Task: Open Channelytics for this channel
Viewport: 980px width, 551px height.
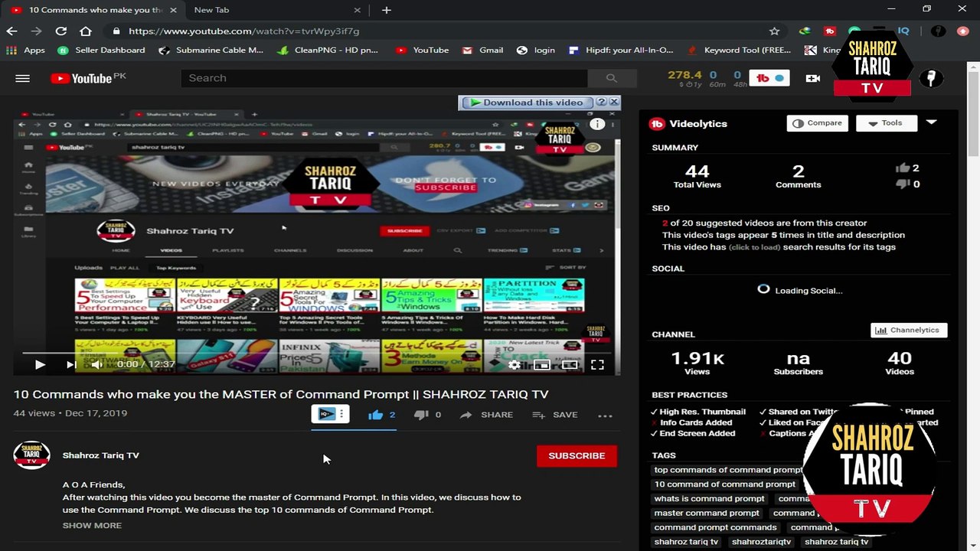Action: tap(909, 330)
